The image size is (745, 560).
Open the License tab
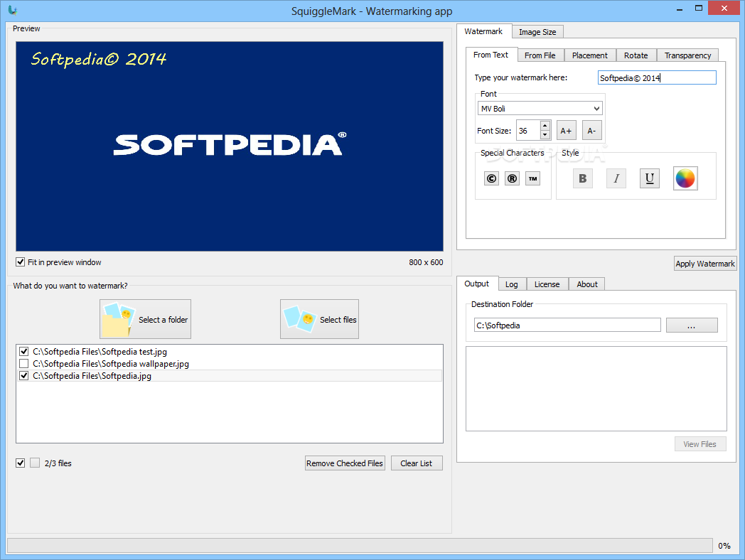(547, 284)
